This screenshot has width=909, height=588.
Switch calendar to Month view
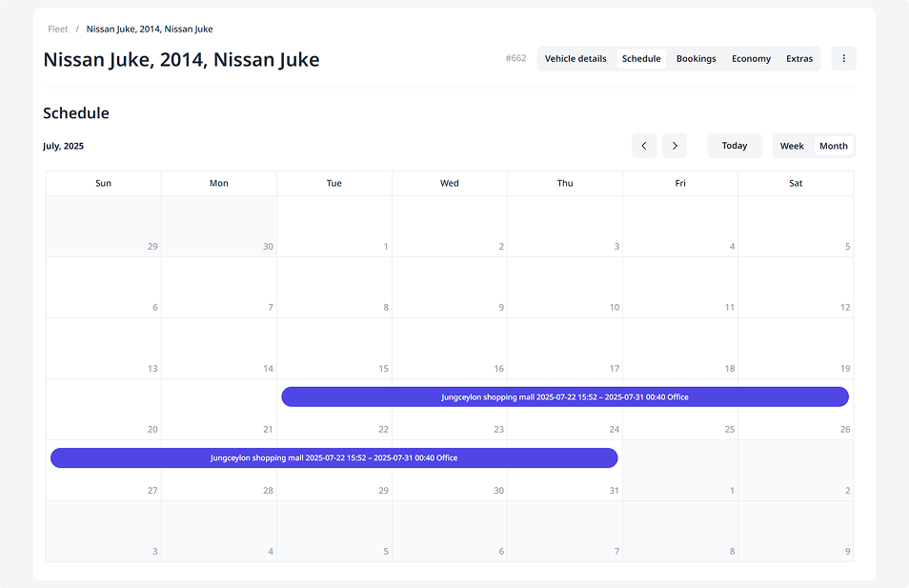833,146
